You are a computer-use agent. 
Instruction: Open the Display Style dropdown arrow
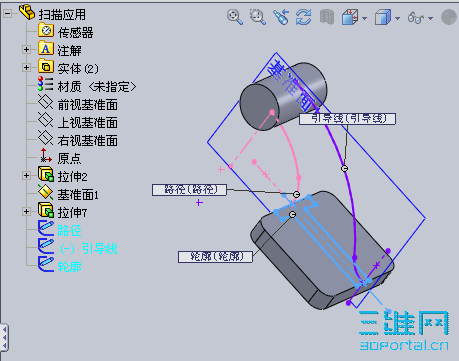[x=397, y=18]
